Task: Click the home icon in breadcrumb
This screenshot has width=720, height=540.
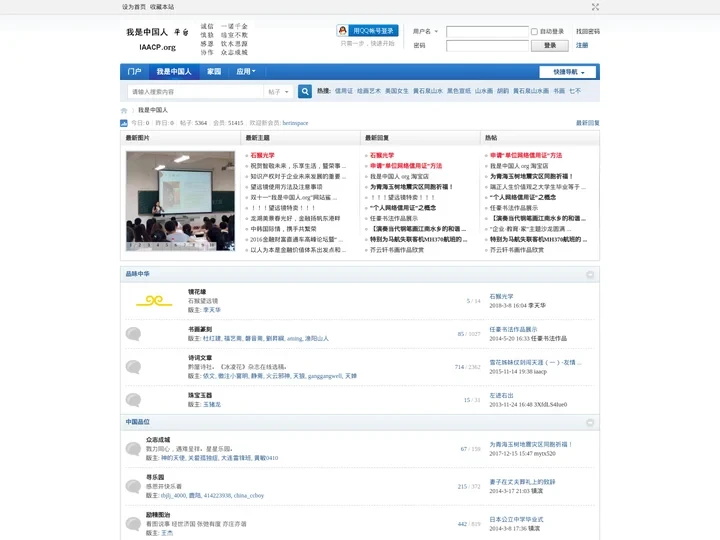Action: pos(124,110)
